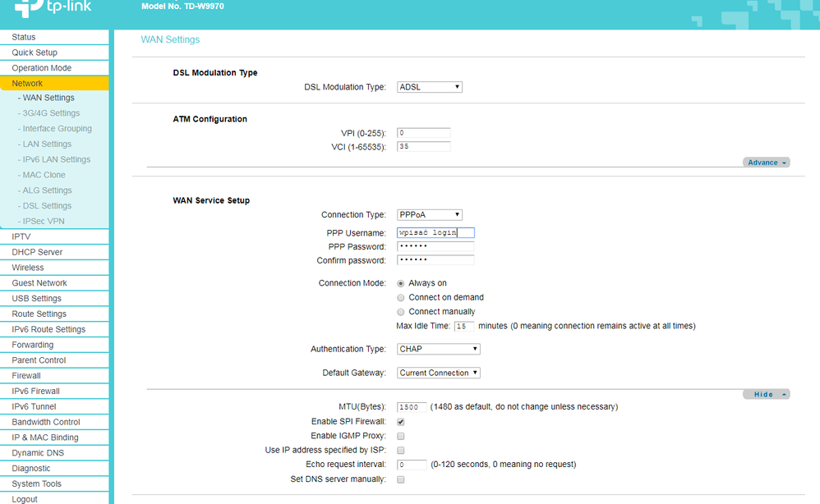The image size is (820, 504).
Task: Uncheck Enable SPI Firewall checkbox
Action: click(x=401, y=422)
